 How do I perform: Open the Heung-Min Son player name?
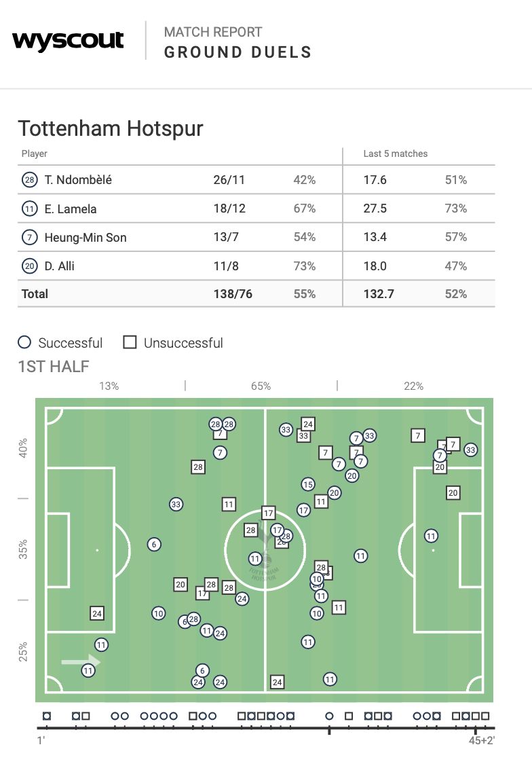[x=85, y=238]
